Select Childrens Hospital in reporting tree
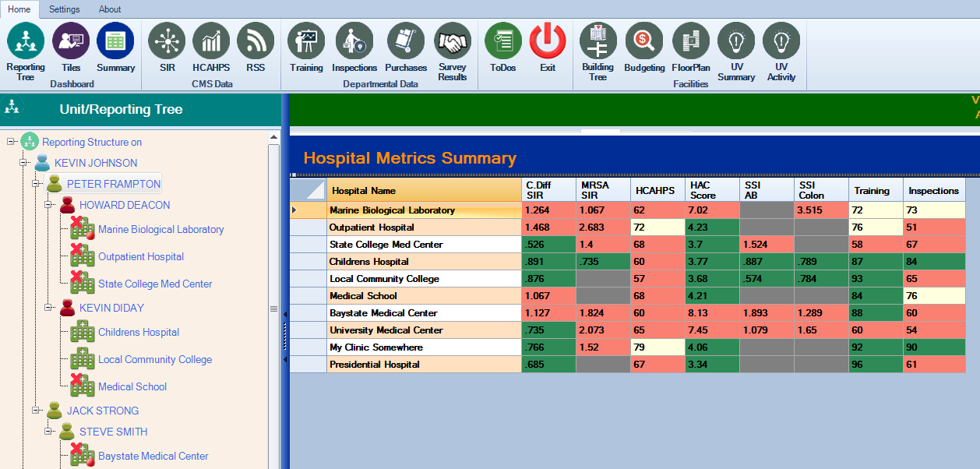This screenshot has width=980, height=469. coord(139,332)
